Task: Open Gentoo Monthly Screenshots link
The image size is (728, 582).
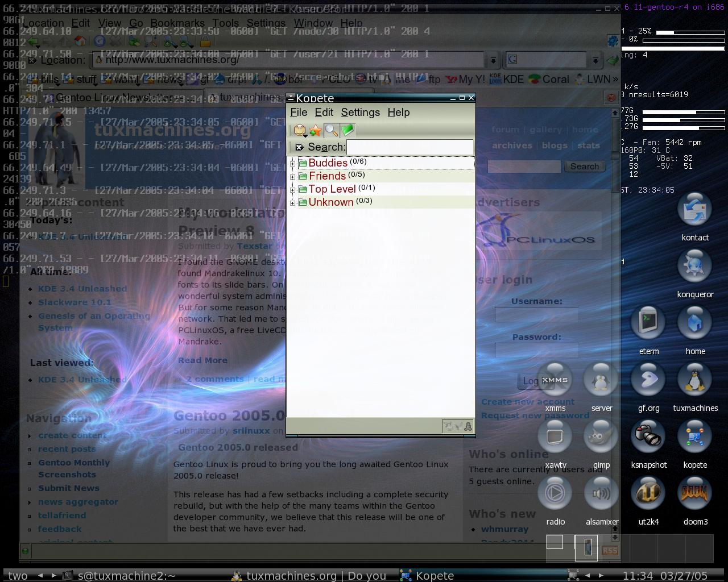Action: click(x=74, y=468)
